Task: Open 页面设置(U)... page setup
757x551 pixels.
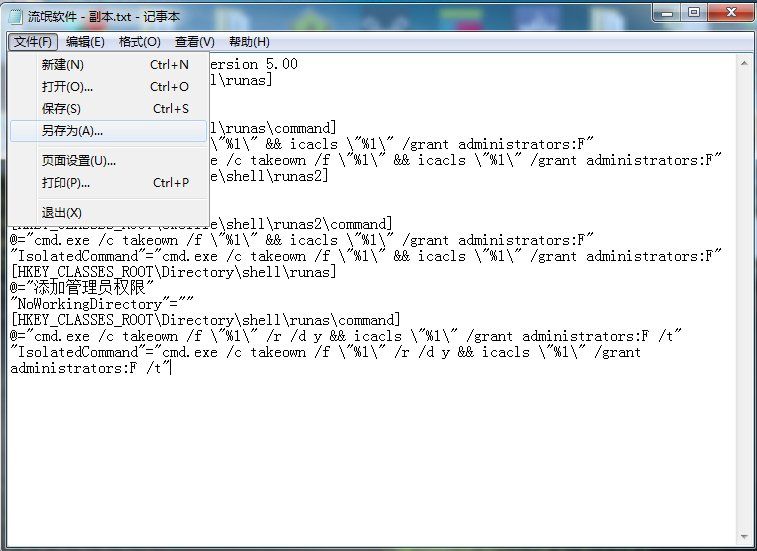Action: tap(79, 161)
